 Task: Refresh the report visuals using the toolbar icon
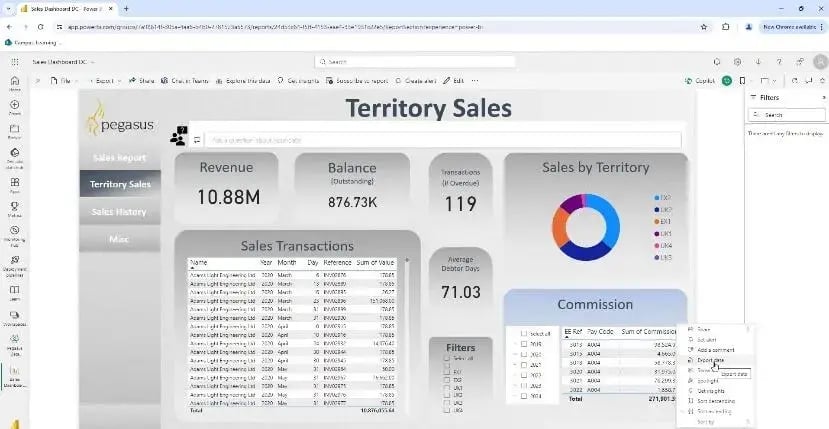coord(795,81)
